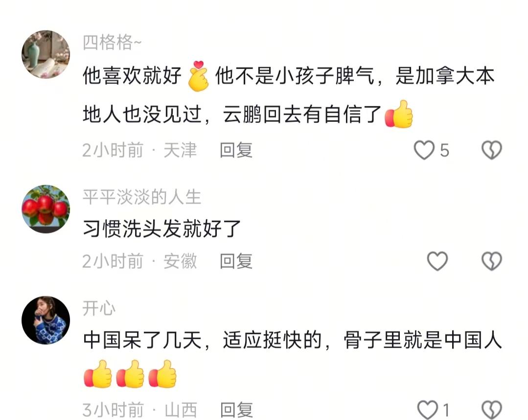Open username 四格格~

[x=112, y=43]
